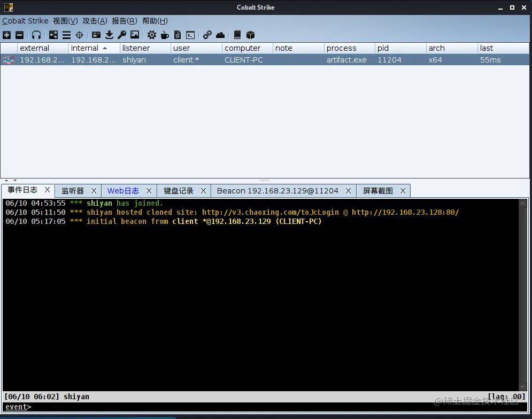Switch to pivot graph view icon
This screenshot has width=532, height=419.
coord(53,35)
